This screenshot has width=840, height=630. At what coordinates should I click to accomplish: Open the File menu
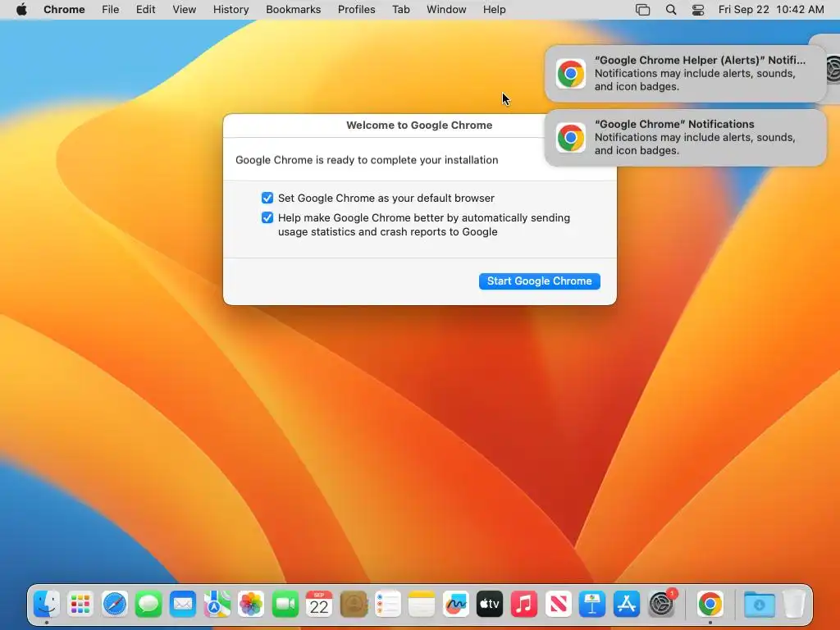click(x=111, y=10)
